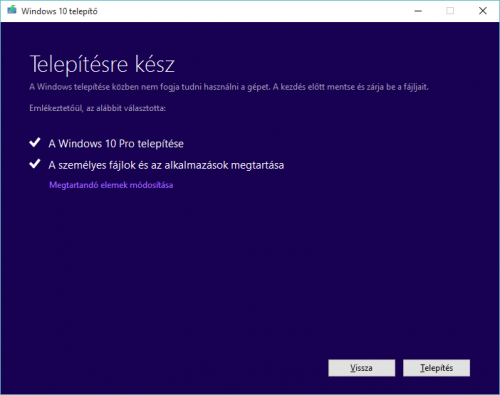Click the "Windows 10 telepítő" window title
The height and width of the screenshot is (395, 500).
tap(59, 11)
